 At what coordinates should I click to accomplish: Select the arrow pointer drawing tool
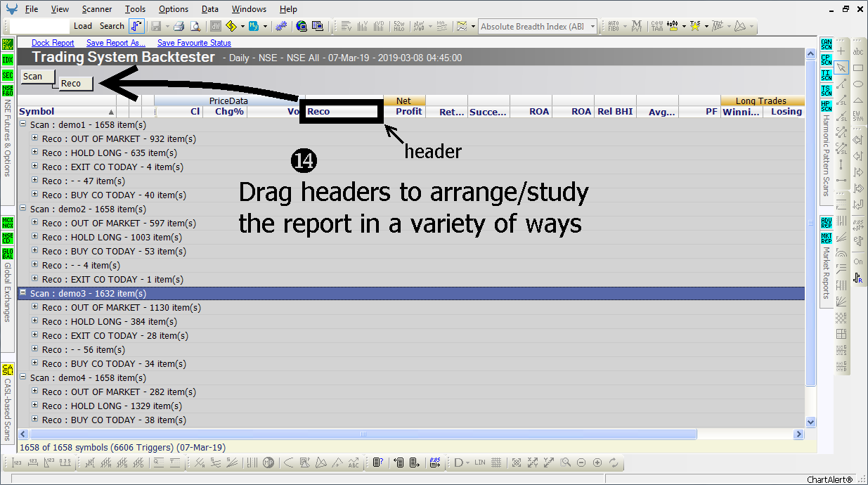pos(841,67)
